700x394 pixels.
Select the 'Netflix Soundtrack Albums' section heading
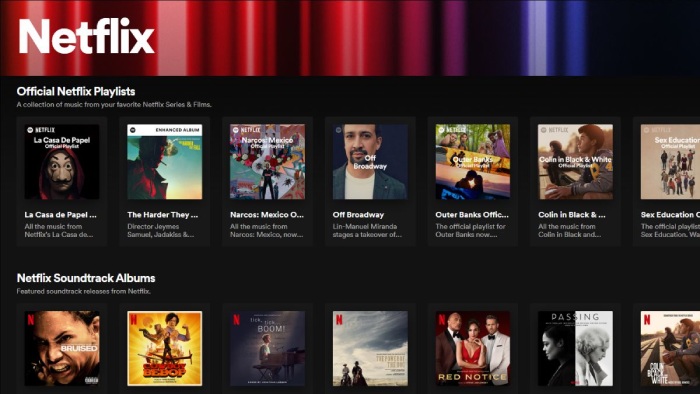coord(86,278)
